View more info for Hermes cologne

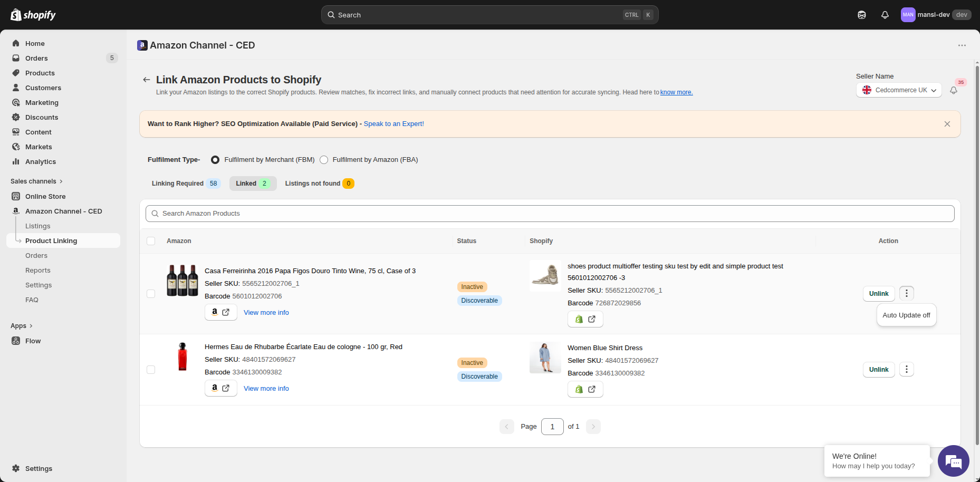pos(266,389)
